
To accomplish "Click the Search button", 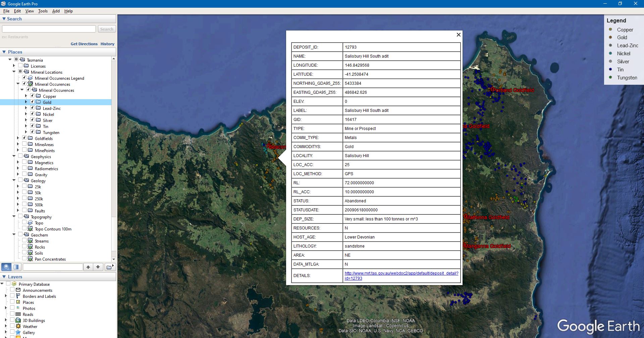I will tap(107, 29).
